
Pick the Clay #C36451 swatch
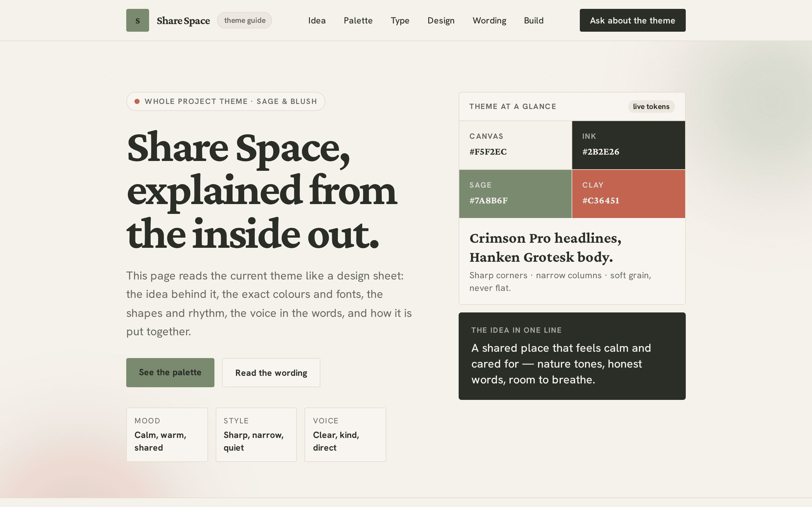pyautogui.click(x=628, y=194)
